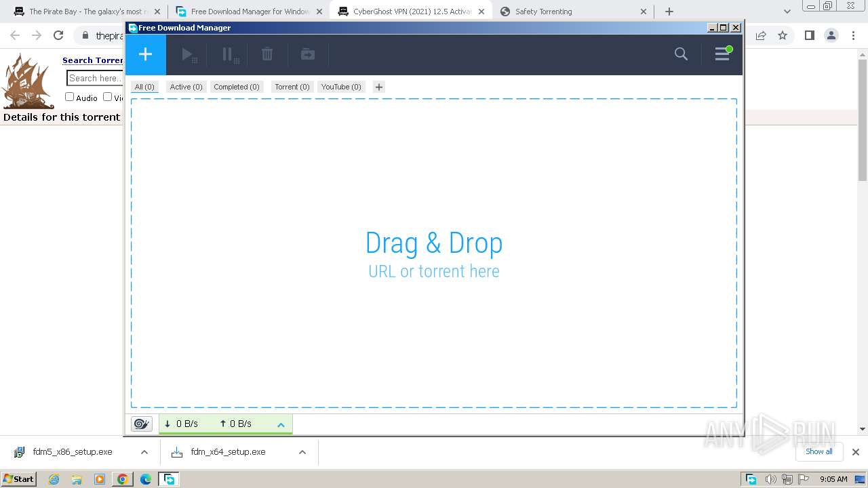This screenshot has width=868, height=488.
Task: Open Chrome side panel
Action: click(809, 35)
